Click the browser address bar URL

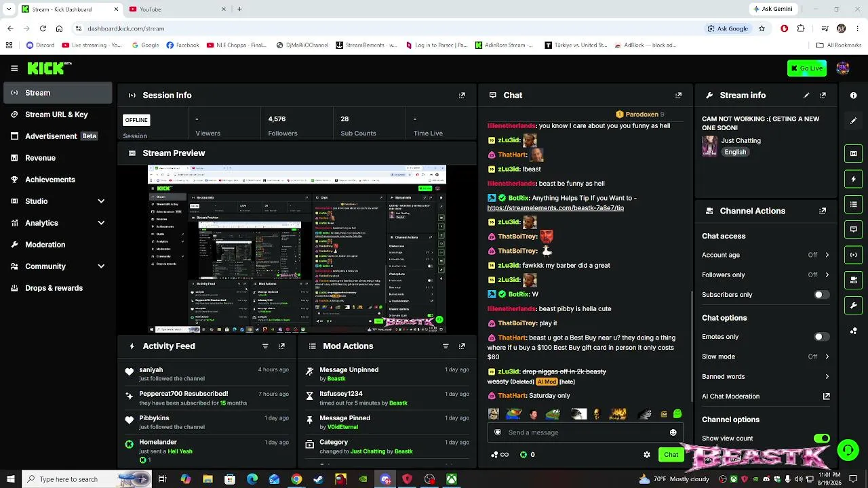(x=126, y=28)
